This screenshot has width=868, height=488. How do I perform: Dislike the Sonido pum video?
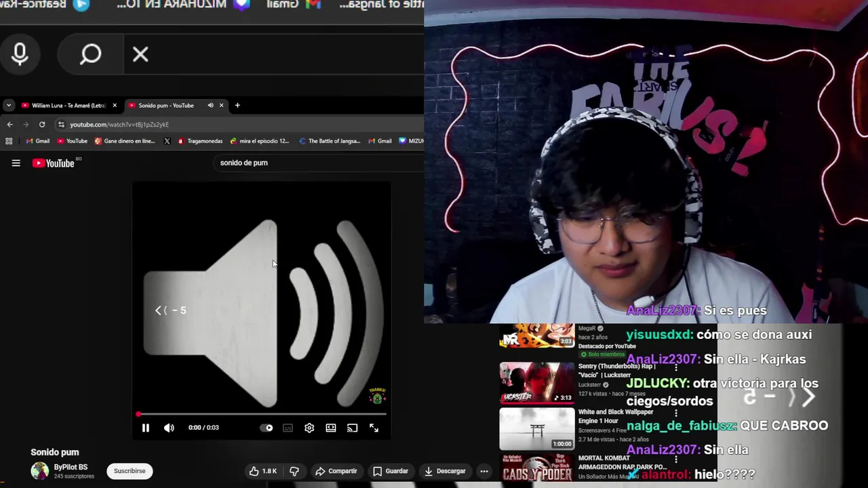(x=294, y=471)
